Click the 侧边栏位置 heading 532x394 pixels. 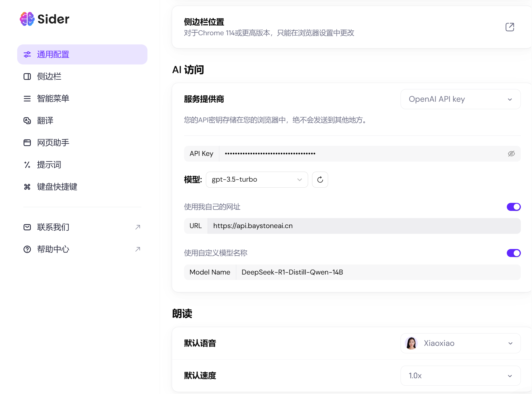[204, 22]
